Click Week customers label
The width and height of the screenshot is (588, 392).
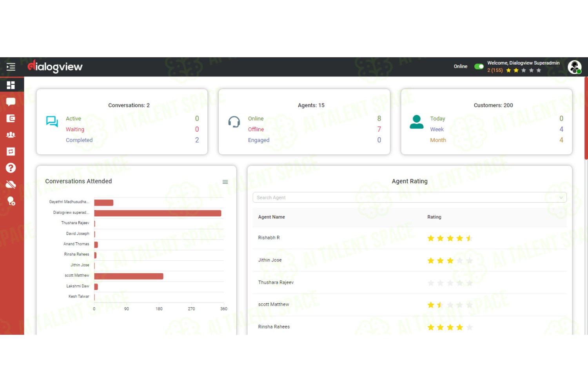(x=437, y=129)
